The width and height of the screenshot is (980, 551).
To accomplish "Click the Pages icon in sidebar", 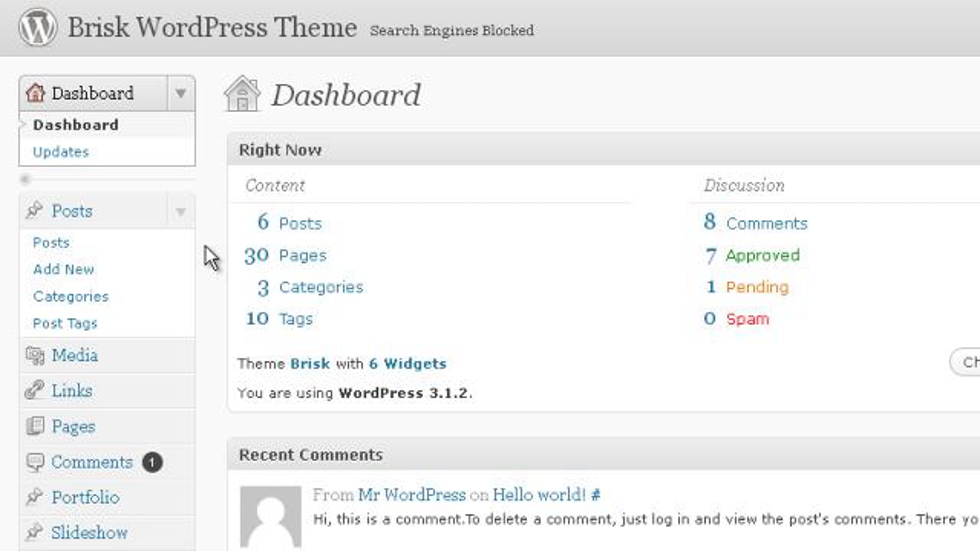I will [x=35, y=426].
